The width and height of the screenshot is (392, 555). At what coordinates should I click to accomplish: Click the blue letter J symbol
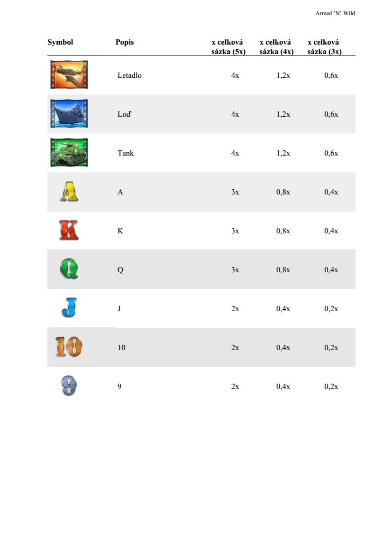tap(69, 308)
